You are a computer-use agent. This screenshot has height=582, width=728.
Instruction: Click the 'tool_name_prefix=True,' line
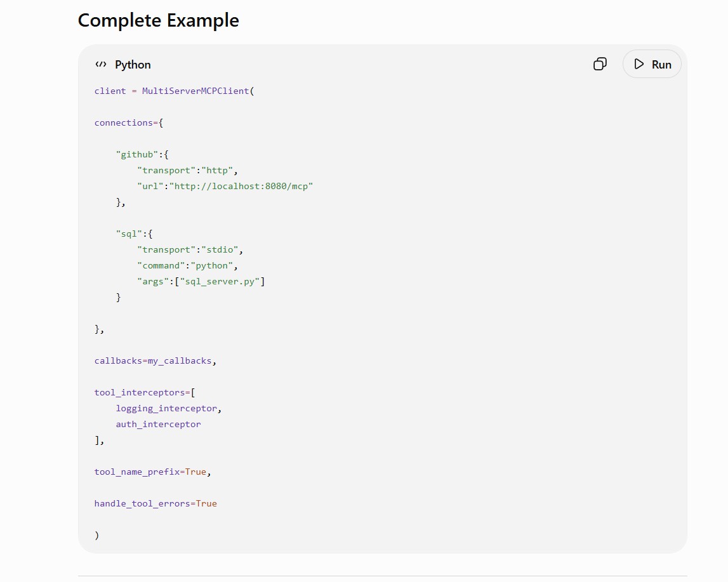click(152, 472)
